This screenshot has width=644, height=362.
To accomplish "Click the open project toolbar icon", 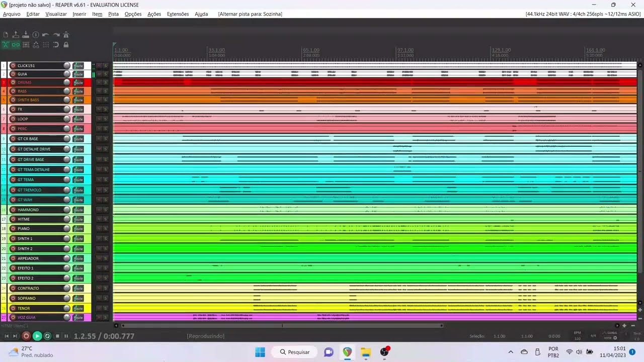I will (x=16, y=35).
